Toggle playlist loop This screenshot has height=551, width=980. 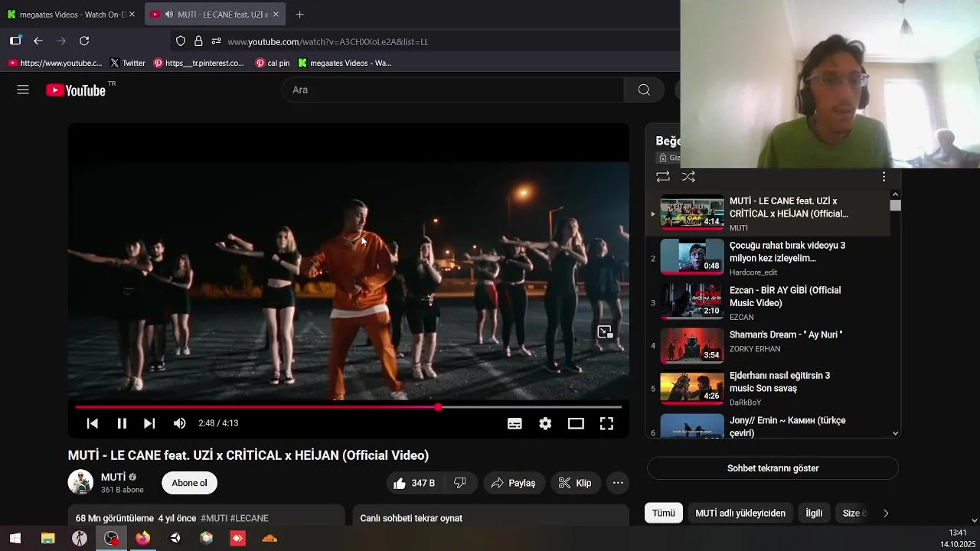[x=663, y=177]
